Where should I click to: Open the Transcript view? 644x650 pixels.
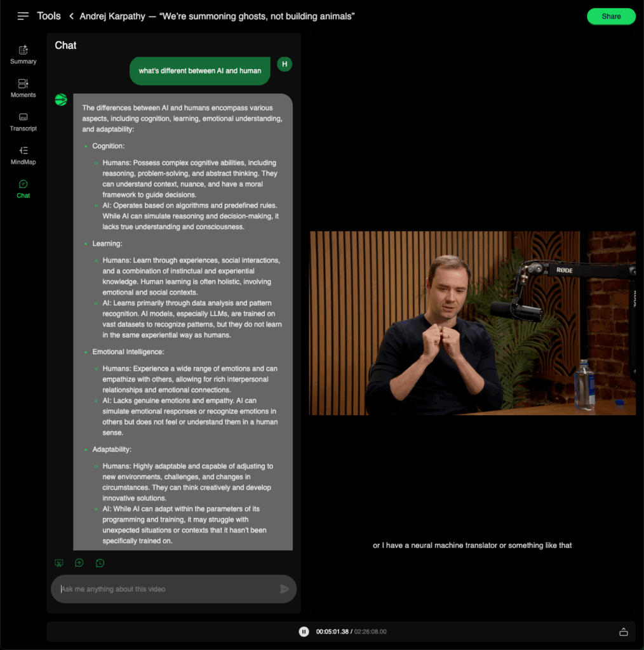point(23,122)
